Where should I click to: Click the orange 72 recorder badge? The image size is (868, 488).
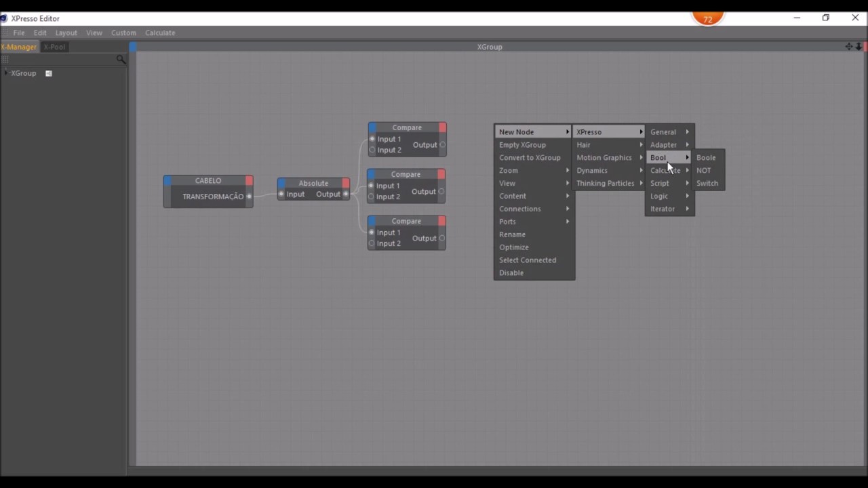click(x=708, y=19)
